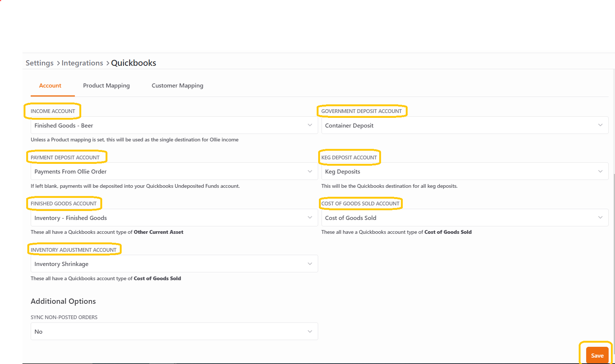Image resolution: width=615 pixels, height=364 pixels.
Task: Click the INCOME ACCOUNT label
Action: tap(53, 111)
